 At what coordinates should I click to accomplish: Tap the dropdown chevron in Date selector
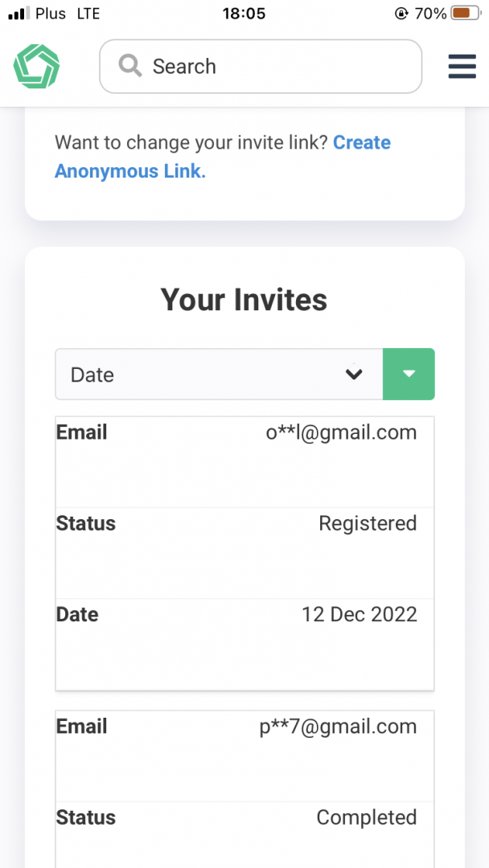click(x=354, y=375)
